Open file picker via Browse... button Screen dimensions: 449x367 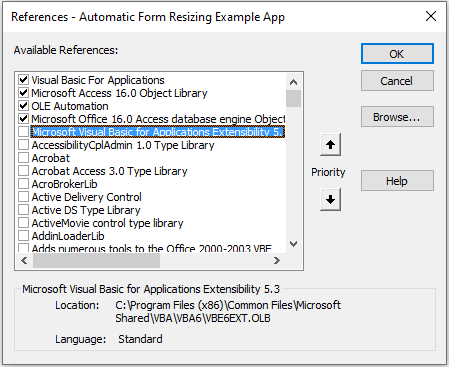tap(397, 117)
